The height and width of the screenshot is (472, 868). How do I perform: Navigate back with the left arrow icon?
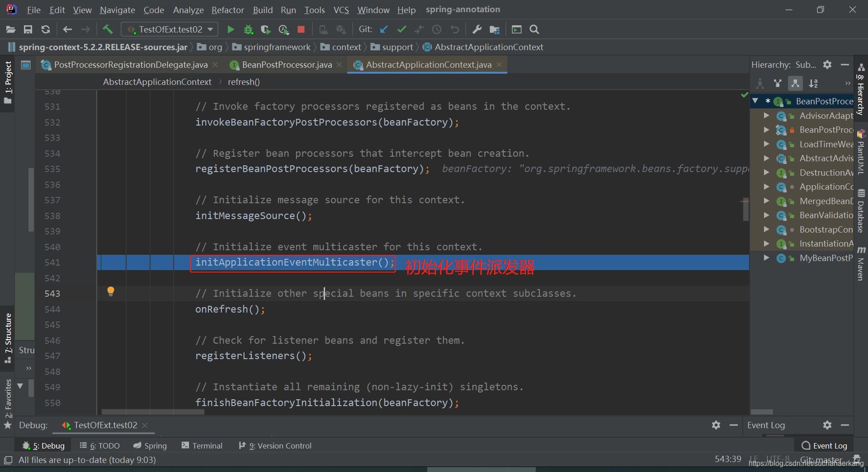pyautogui.click(x=67, y=29)
